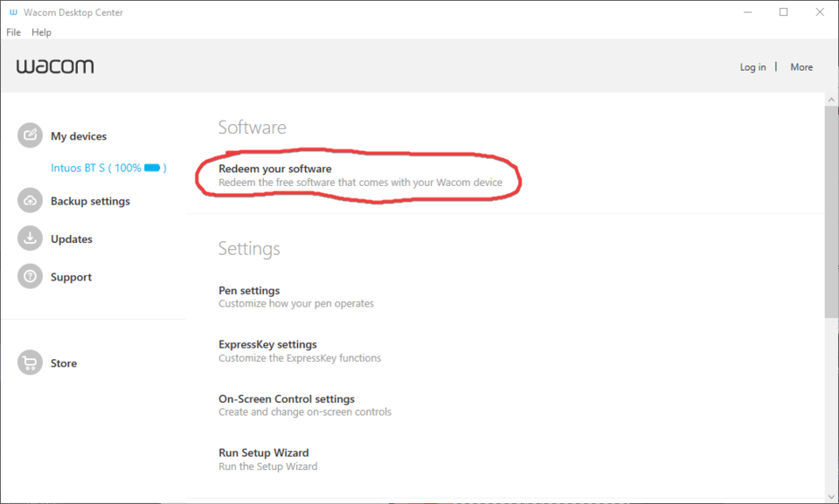Click the Log in link
Screen dimensions: 839x504
coord(752,67)
